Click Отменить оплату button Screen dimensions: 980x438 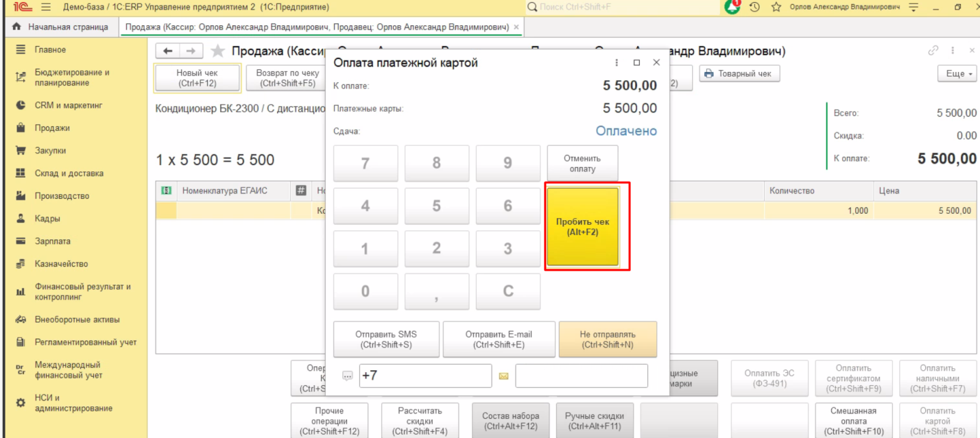[x=582, y=163]
